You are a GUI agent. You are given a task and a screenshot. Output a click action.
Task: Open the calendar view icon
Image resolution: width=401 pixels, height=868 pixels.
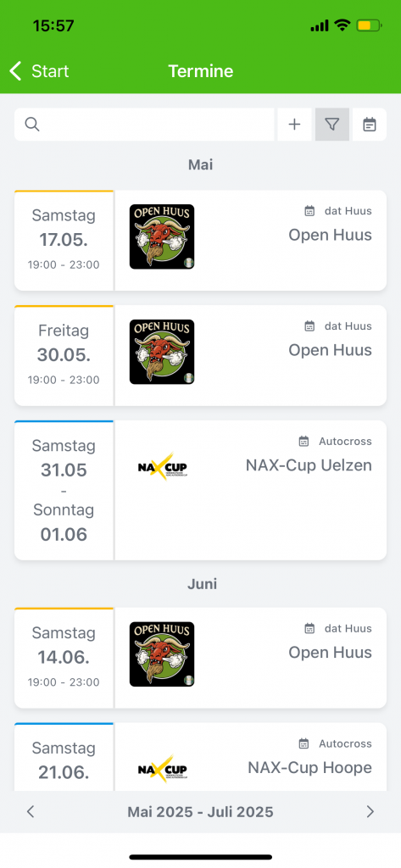tap(370, 125)
